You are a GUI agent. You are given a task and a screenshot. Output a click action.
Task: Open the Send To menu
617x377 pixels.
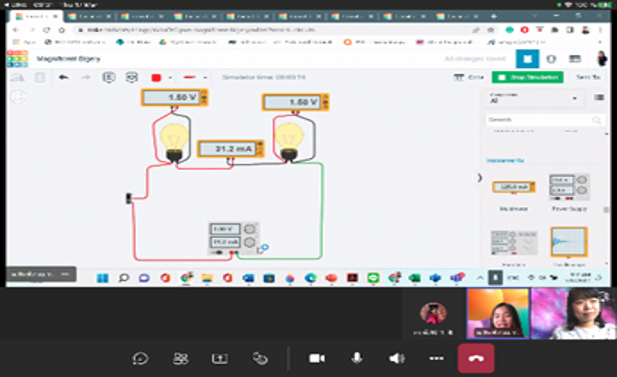588,77
